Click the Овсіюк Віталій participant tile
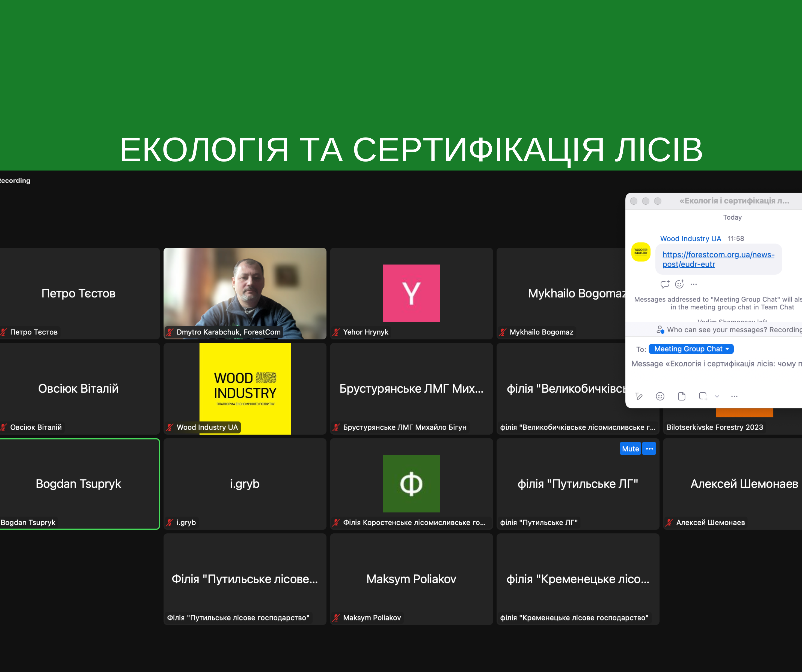Image resolution: width=802 pixels, height=672 pixels. 79,389
